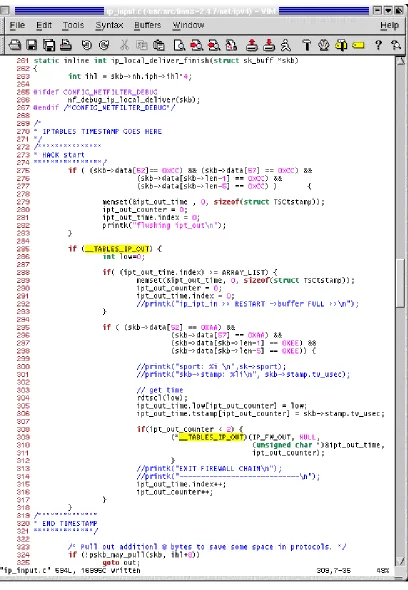
Task: Open the File menu
Action: coord(17,25)
